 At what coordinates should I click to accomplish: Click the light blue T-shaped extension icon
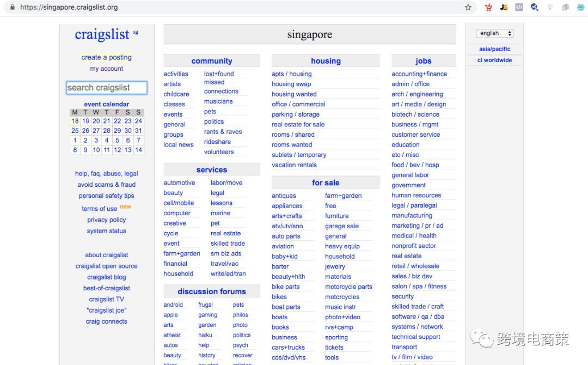[x=550, y=7]
